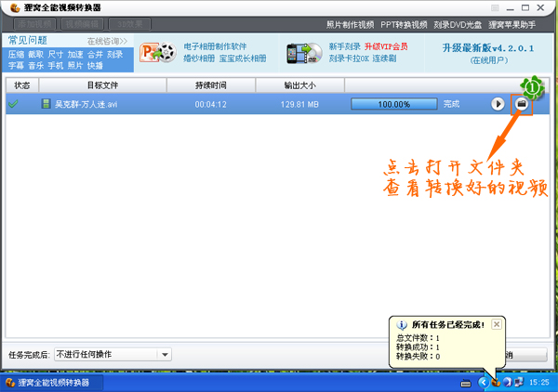Maximize the 狸窝全能视频转换器 window
The image size is (558, 392).
[525, 7]
